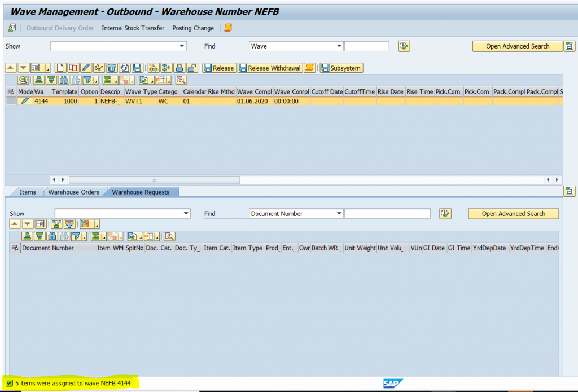This screenshot has width=578, height=392.
Task: Switch to the Items tab
Action: (x=28, y=192)
